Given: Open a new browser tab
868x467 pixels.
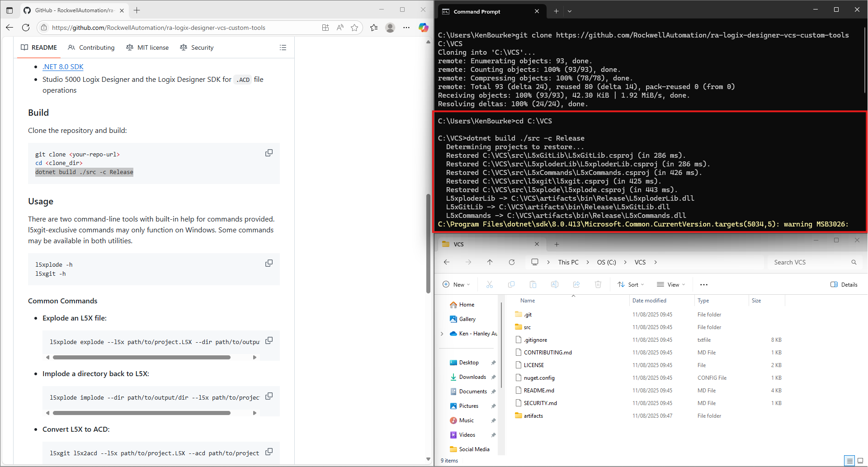Looking at the screenshot, I should tap(137, 10).
